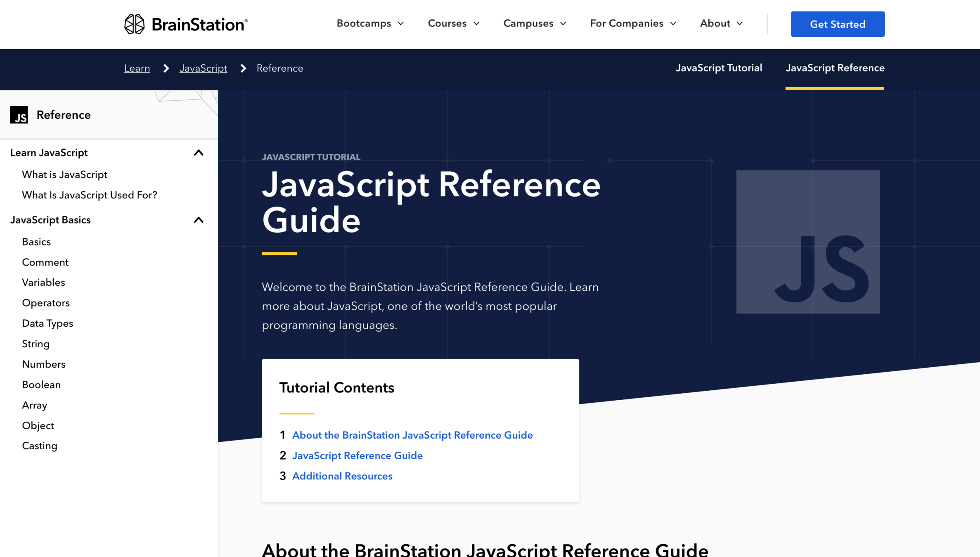The width and height of the screenshot is (980, 557).
Task: Open the Data Types sidebar item
Action: [47, 323]
